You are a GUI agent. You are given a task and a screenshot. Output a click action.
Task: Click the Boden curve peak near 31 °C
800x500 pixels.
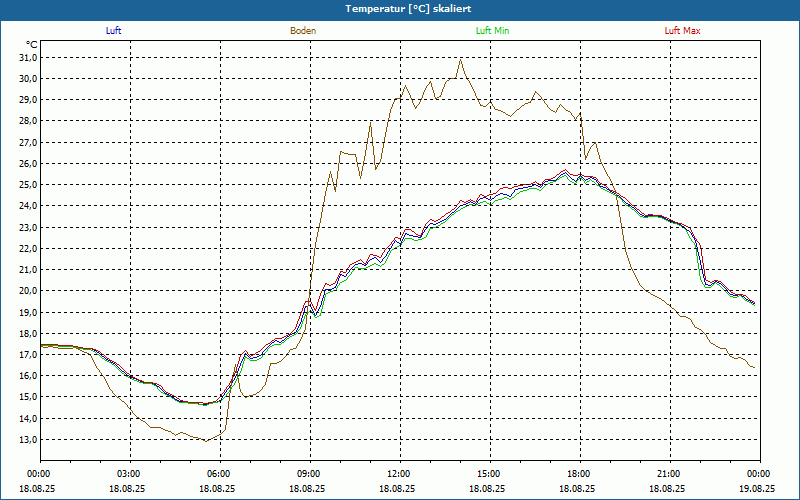[461, 60]
